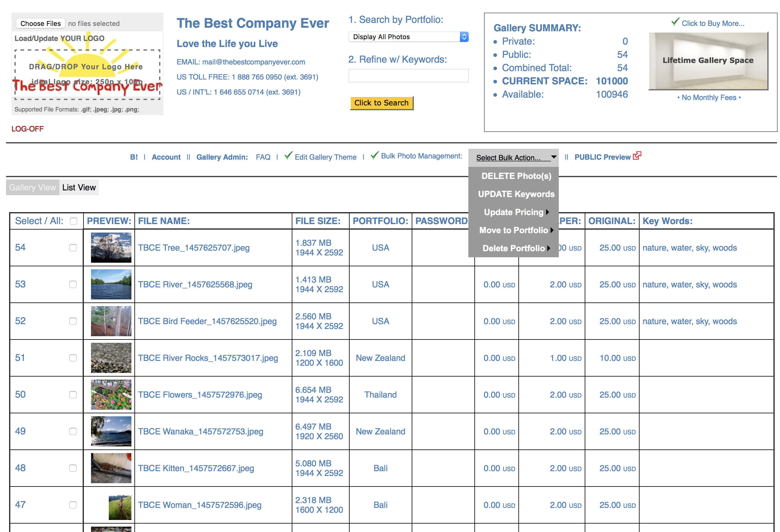
Task: Click the PUBLIC Preview external link icon
Action: click(x=637, y=156)
